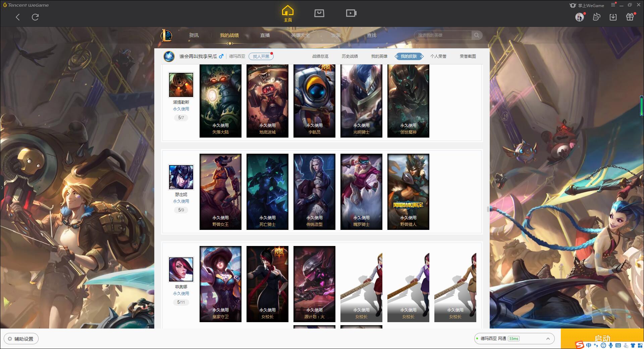
Task: Click the 5/9 skin count badge
Action: (x=181, y=210)
